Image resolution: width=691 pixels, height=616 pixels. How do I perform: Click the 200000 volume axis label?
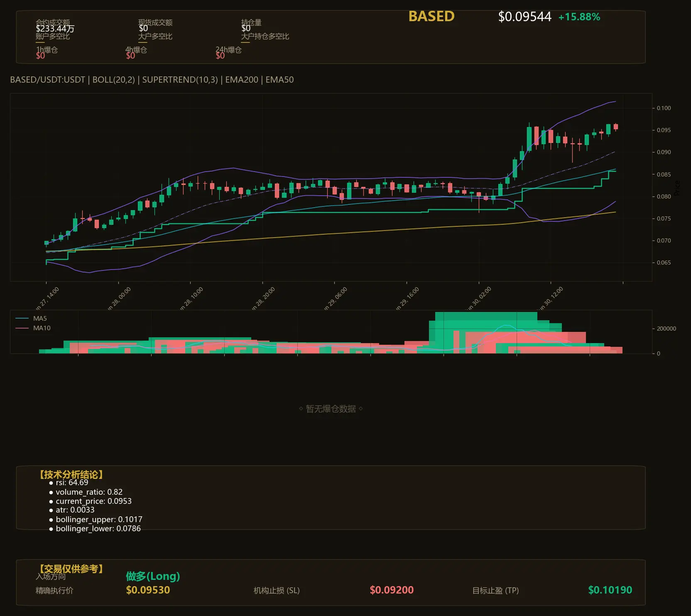[x=666, y=329]
